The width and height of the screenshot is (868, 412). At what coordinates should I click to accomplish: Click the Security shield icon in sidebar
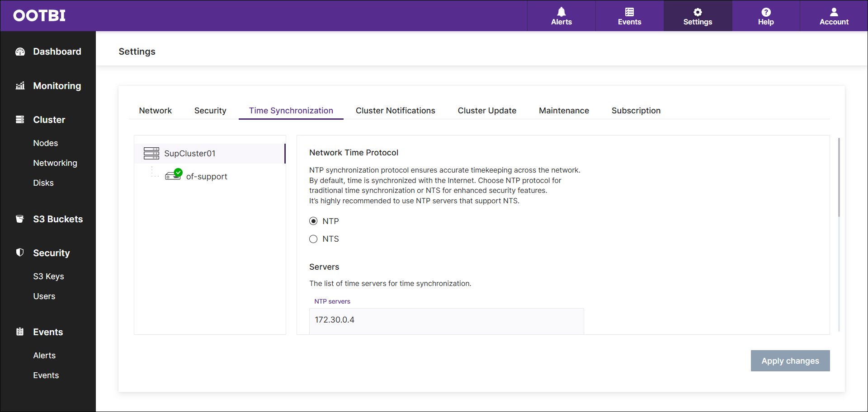(20, 253)
